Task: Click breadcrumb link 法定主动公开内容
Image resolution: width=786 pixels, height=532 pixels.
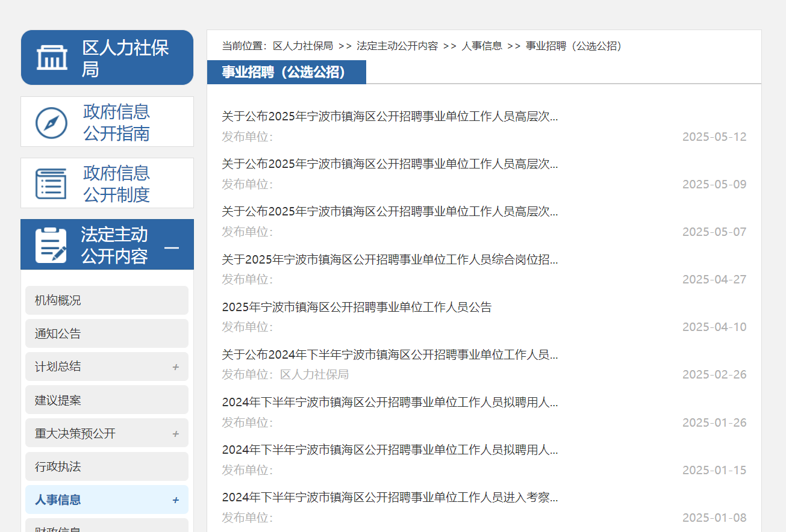Action: (x=397, y=46)
